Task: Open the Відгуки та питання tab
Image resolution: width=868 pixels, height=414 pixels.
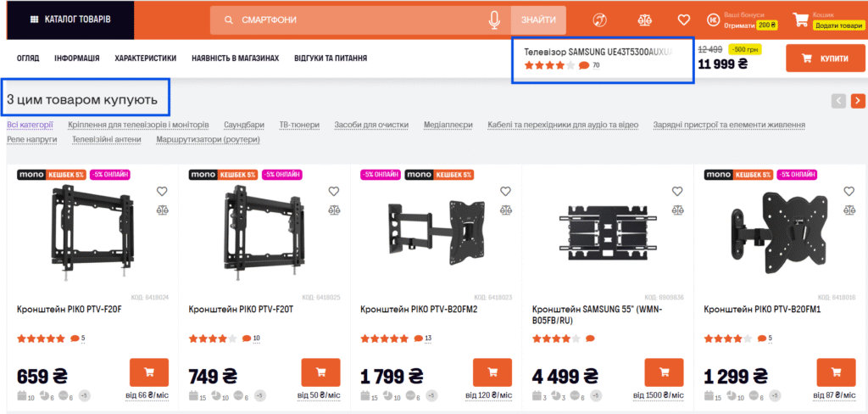Action: (330, 59)
